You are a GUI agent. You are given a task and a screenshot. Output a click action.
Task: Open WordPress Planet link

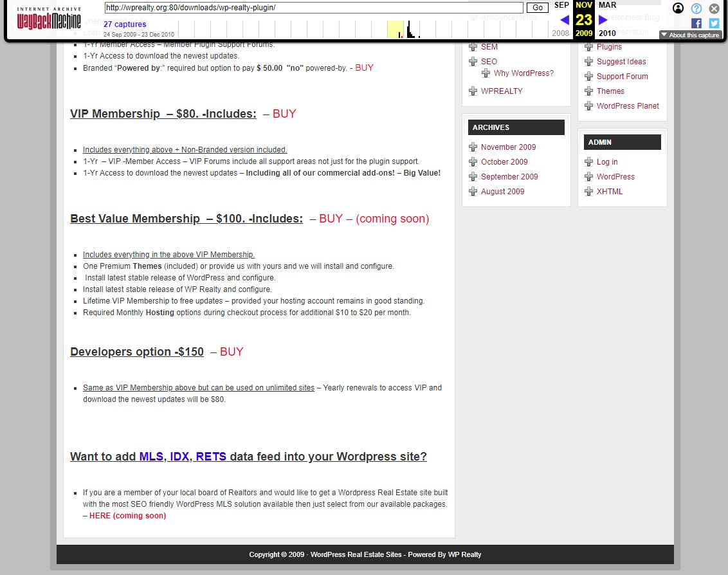(x=628, y=106)
